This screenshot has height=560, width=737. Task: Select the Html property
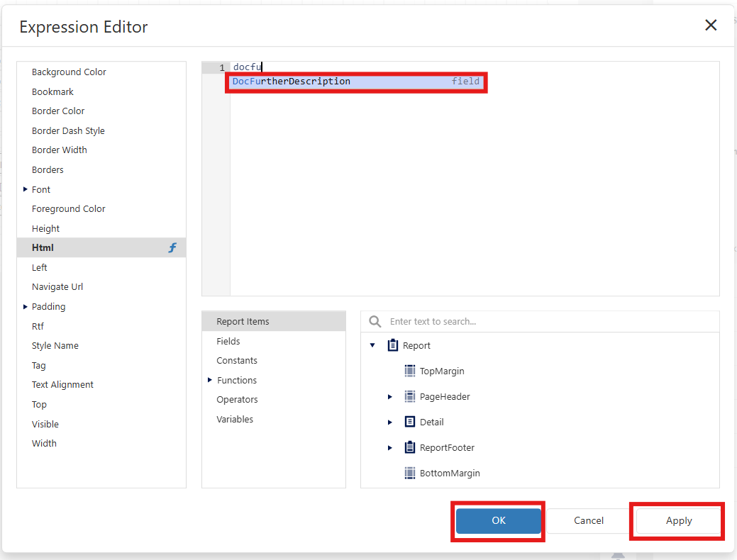101,247
